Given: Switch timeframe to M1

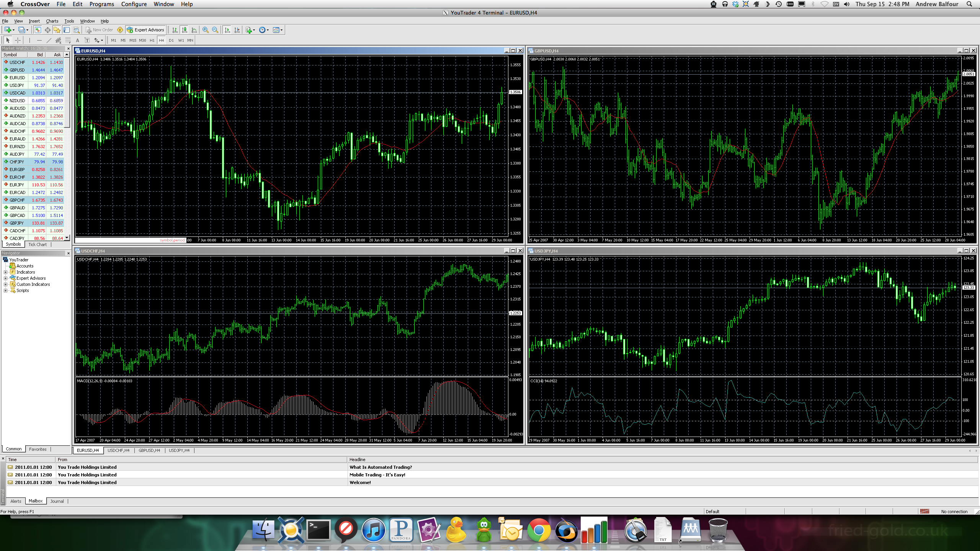Looking at the screenshot, I should click(x=114, y=40).
